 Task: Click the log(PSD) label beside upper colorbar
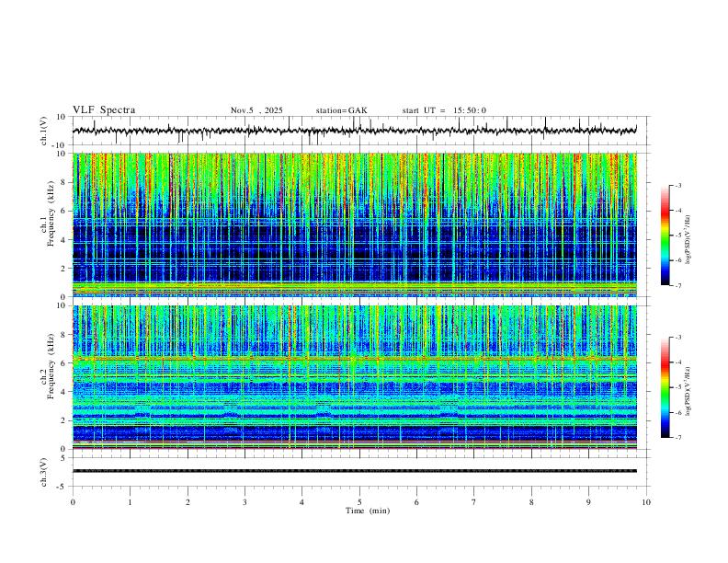pyautogui.click(x=688, y=240)
